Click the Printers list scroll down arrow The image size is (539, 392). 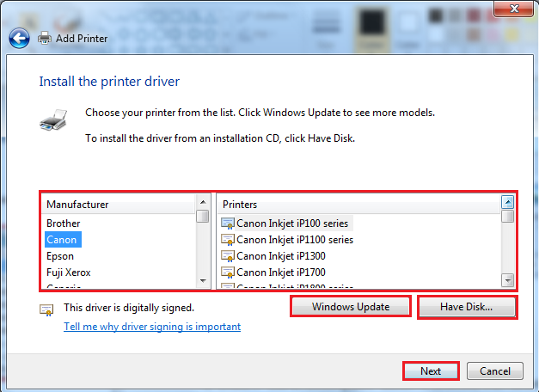(508, 280)
